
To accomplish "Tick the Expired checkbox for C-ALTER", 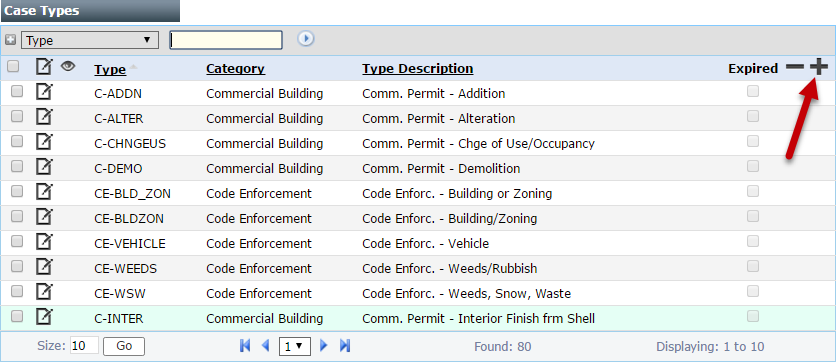I will pos(753,116).
